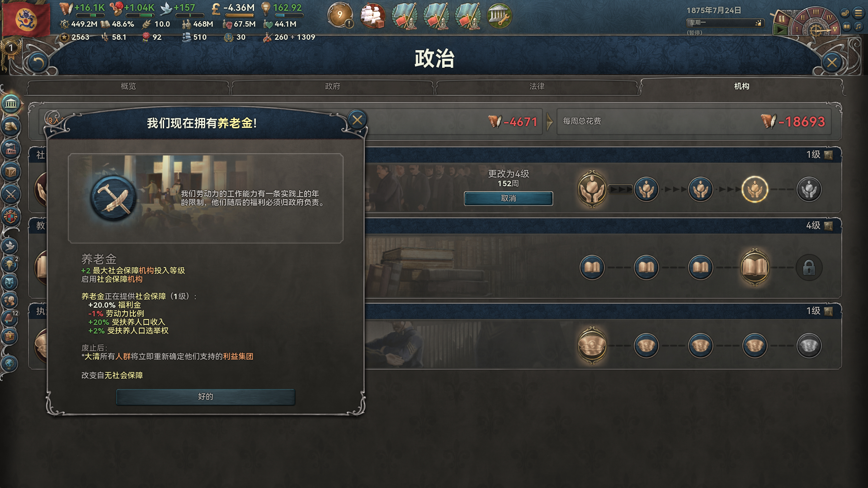Viewport: 868px width, 488px height.
Task: Open the government building wrench icon
Action: [499, 16]
